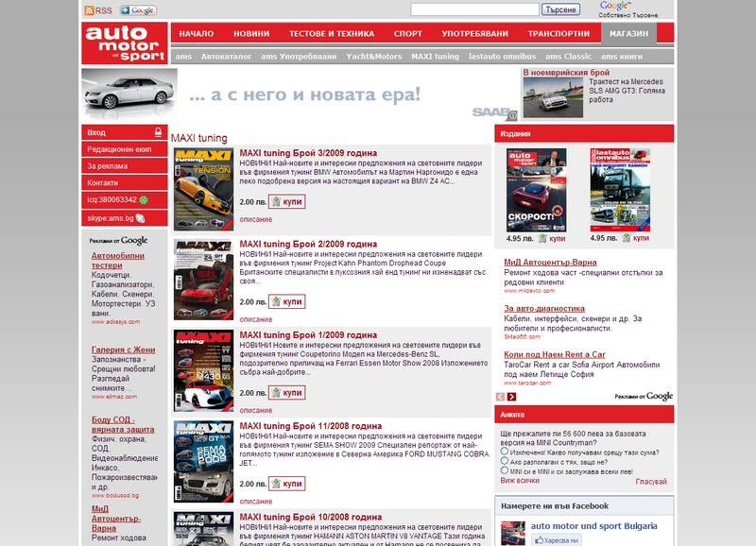Click Виж всички poll link
This screenshot has width=756, height=546.
[x=520, y=481]
